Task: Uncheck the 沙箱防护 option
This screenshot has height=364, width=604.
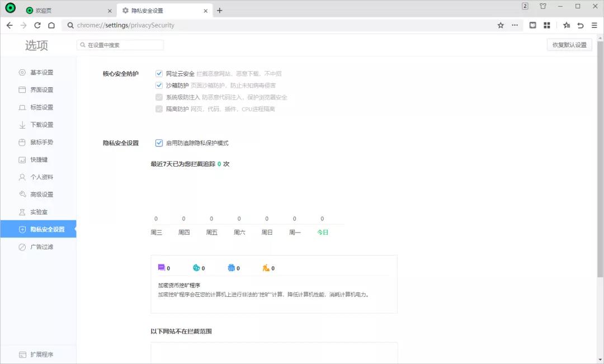Action: 159,85
